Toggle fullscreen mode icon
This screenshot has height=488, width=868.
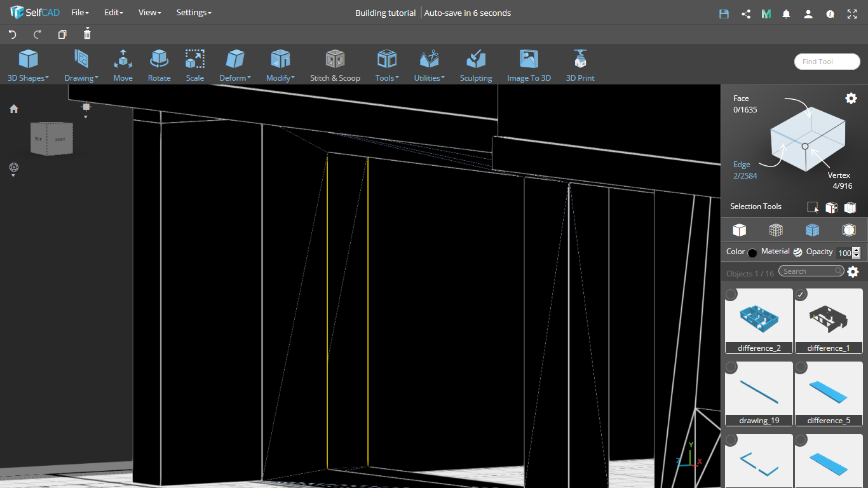[x=851, y=13]
